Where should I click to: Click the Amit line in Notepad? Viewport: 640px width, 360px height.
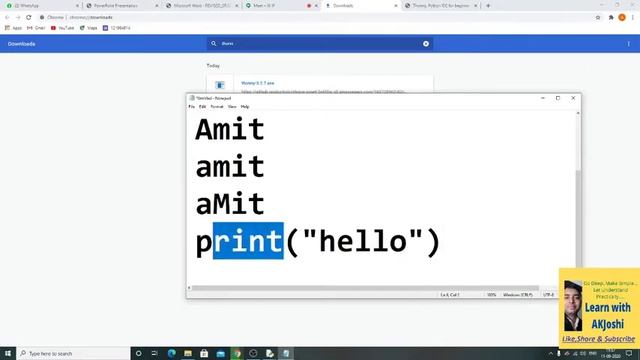(x=230, y=129)
